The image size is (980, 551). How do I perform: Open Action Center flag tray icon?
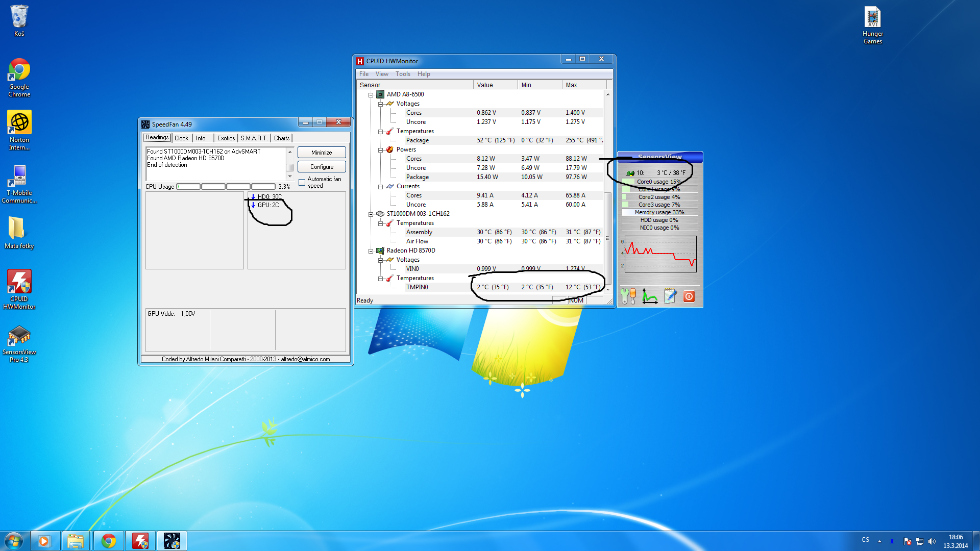coord(907,541)
